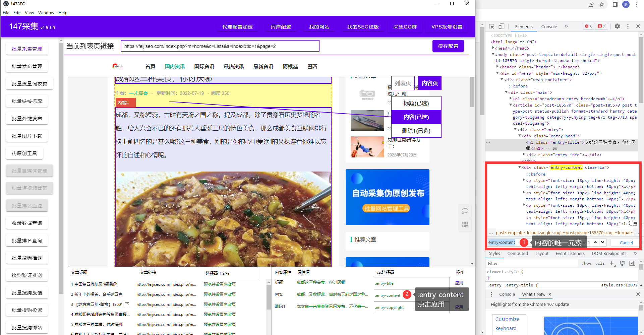Click 伪原创工具 in the sidebar
Screen dimensions: 644x335
(x=24, y=153)
